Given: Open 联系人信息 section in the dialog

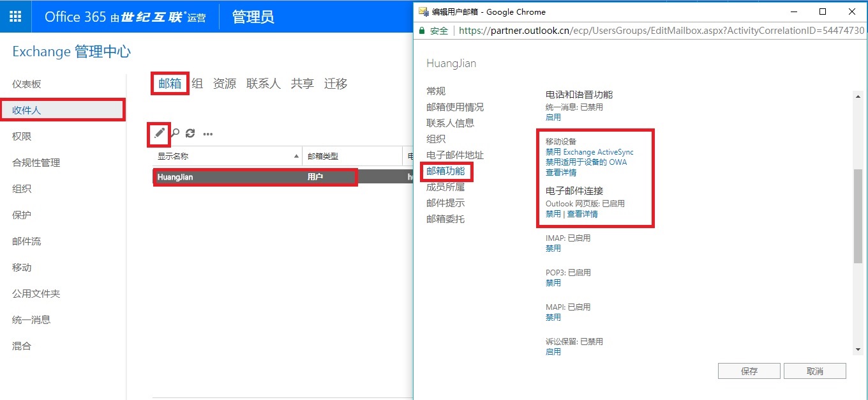Looking at the screenshot, I should click(451, 123).
